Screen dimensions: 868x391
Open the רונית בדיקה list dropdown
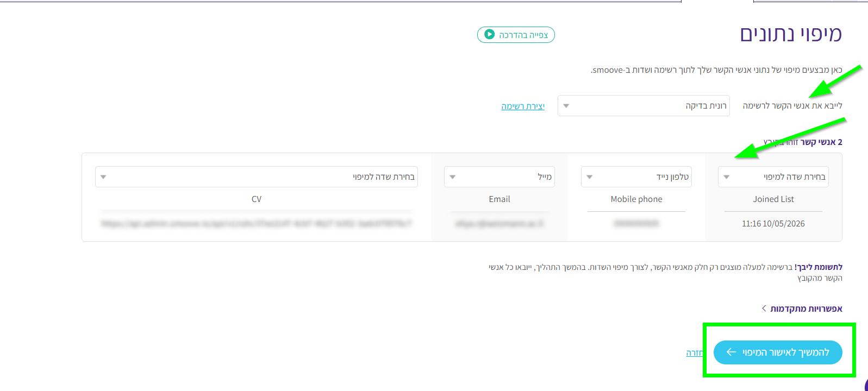point(644,105)
